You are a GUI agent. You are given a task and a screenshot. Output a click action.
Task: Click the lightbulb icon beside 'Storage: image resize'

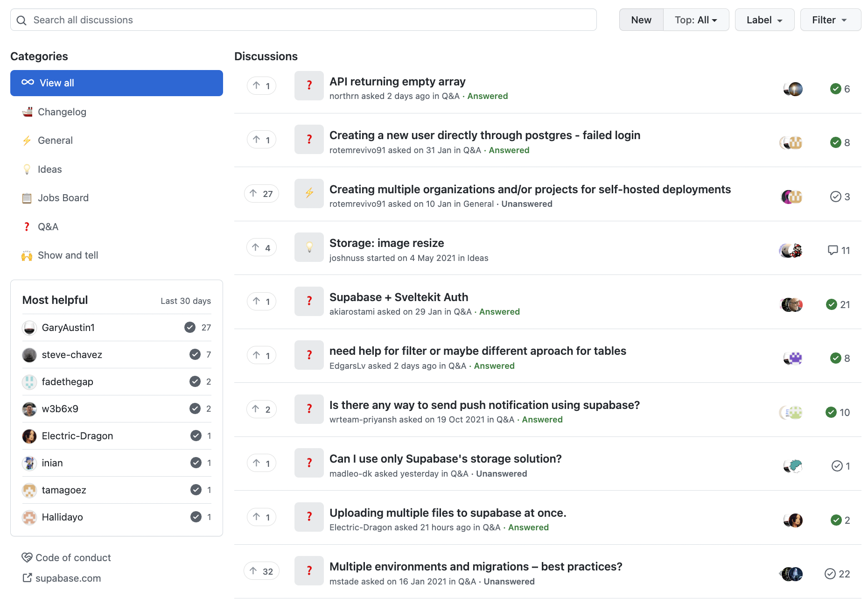pyautogui.click(x=309, y=247)
